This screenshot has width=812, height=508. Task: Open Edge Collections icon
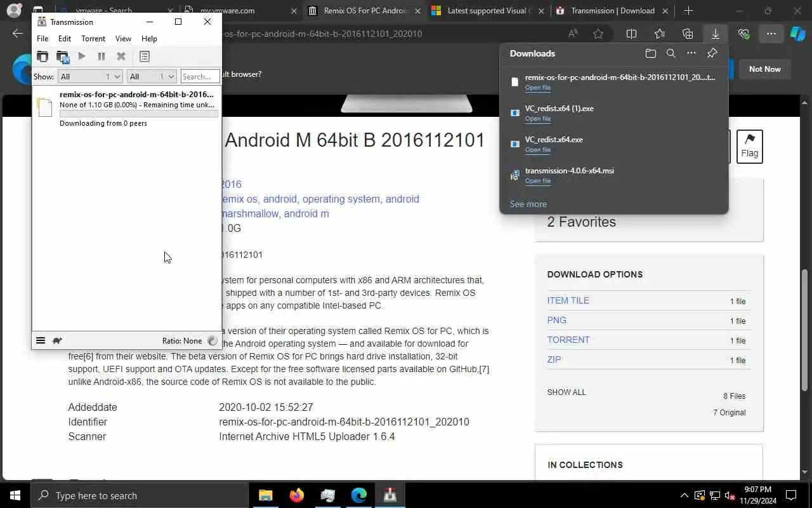pos(688,34)
